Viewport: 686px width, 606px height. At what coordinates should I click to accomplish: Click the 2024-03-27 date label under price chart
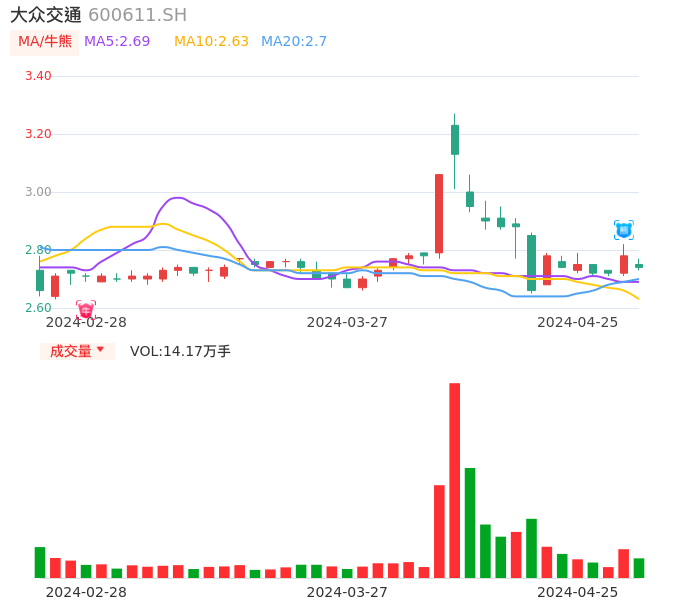tap(347, 322)
